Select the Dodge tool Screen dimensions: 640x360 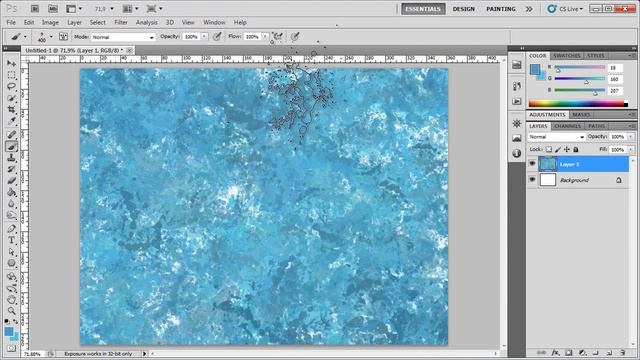coord(11,215)
